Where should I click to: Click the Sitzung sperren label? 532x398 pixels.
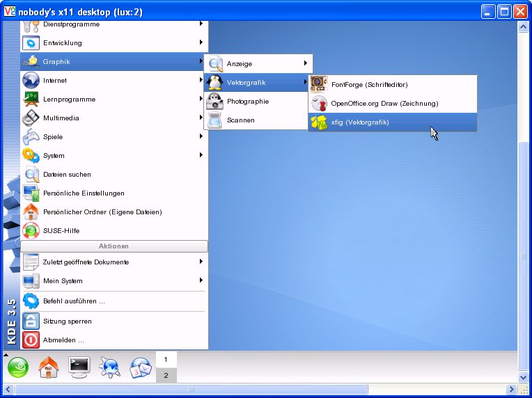pos(68,321)
